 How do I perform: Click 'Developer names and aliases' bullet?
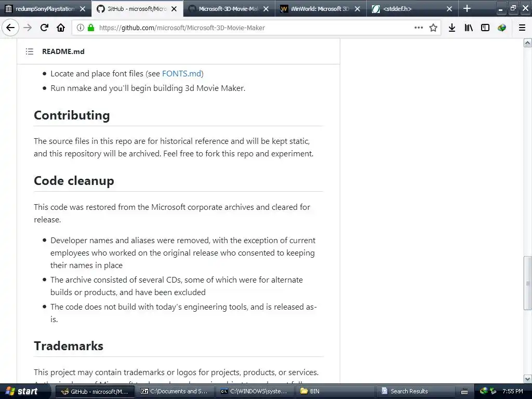183,253
